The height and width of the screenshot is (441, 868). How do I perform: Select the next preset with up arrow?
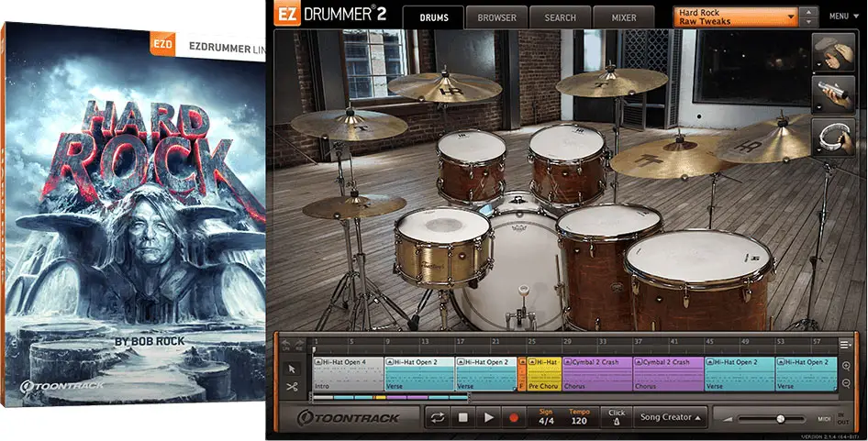click(x=808, y=12)
